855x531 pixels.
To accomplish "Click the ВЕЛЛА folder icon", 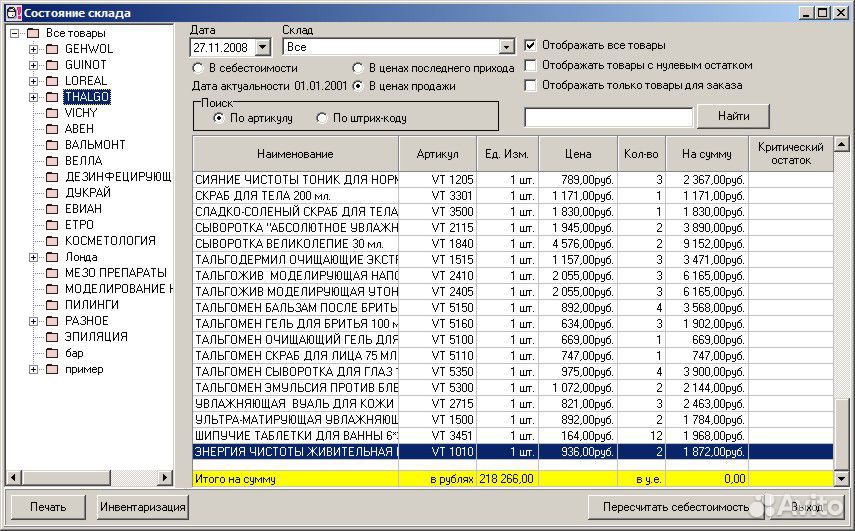I will click(52, 161).
